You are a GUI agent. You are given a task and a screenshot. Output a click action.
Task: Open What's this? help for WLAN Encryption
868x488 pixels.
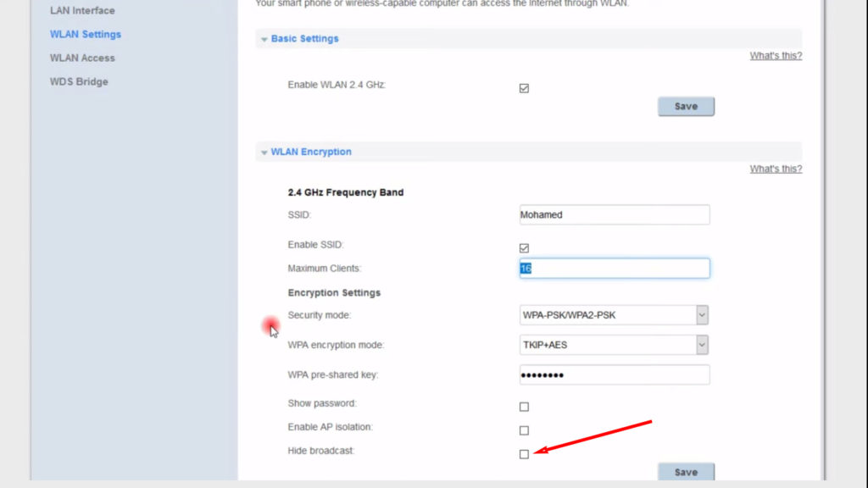[x=776, y=169]
